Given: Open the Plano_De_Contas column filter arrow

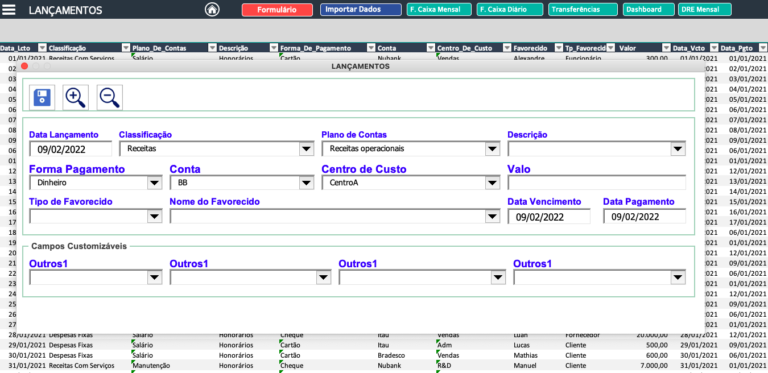Looking at the screenshot, I should 212,47.
